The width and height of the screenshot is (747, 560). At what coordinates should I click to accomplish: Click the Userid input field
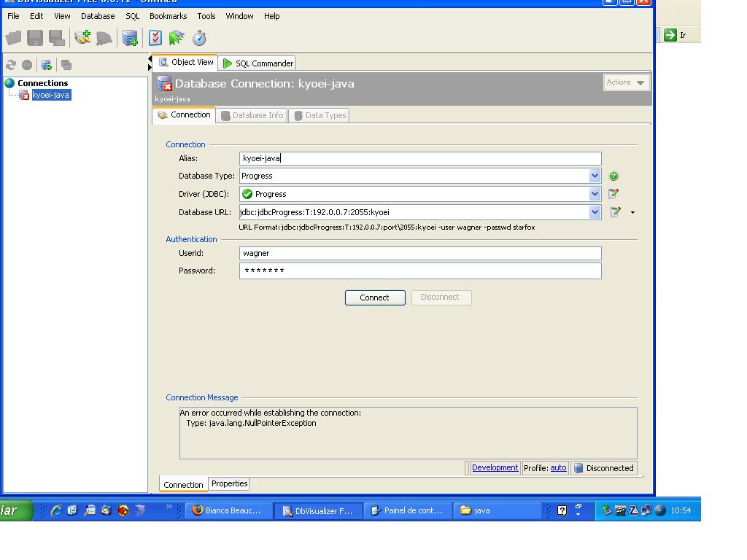coord(420,253)
